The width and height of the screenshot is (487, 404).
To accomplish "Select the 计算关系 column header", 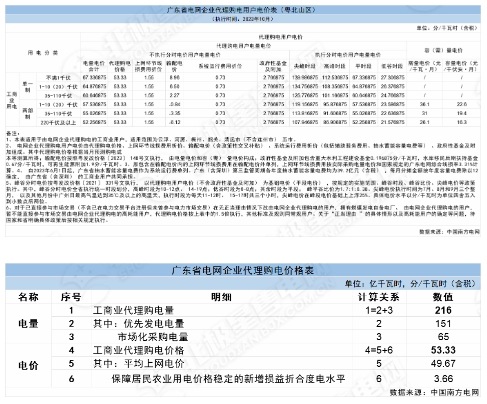I will point(379,297).
